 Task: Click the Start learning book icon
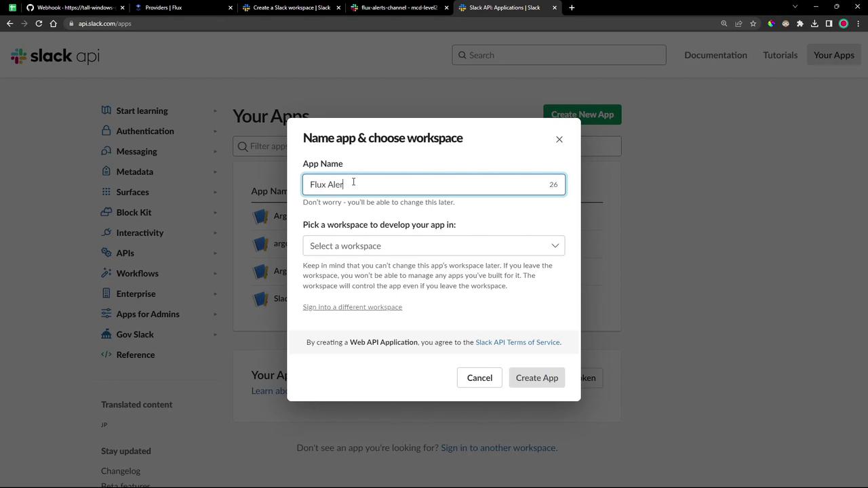106,110
